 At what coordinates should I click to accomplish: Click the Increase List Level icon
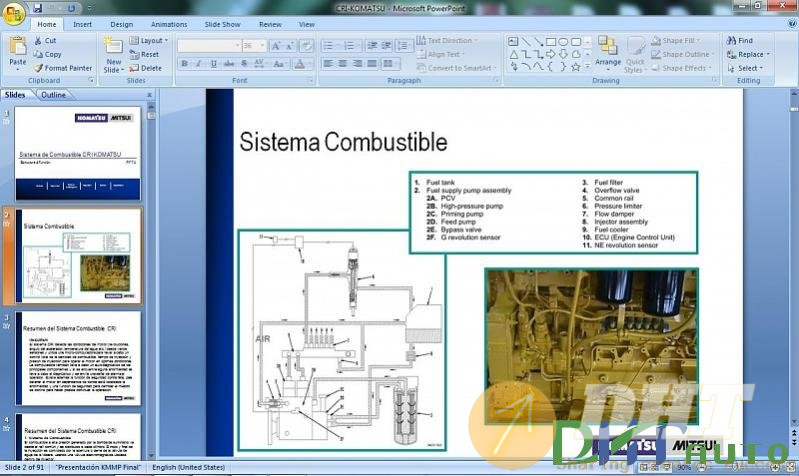tap(386, 46)
